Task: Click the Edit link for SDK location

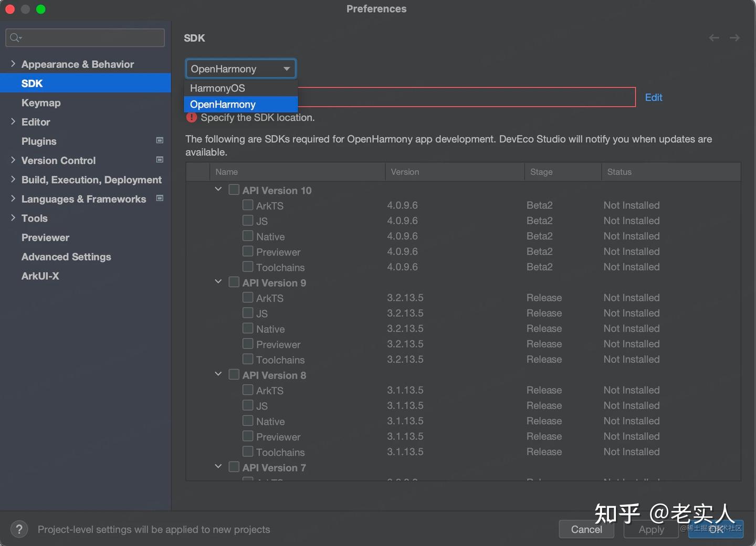Action: click(653, 98)
